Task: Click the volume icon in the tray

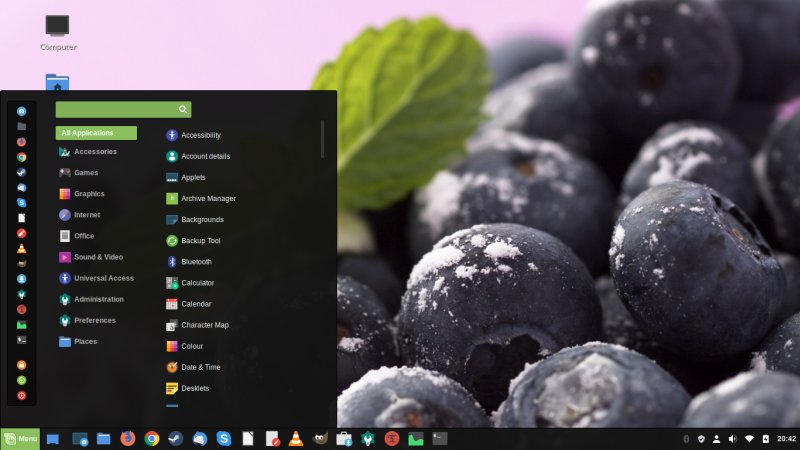Action: point(733,439)
